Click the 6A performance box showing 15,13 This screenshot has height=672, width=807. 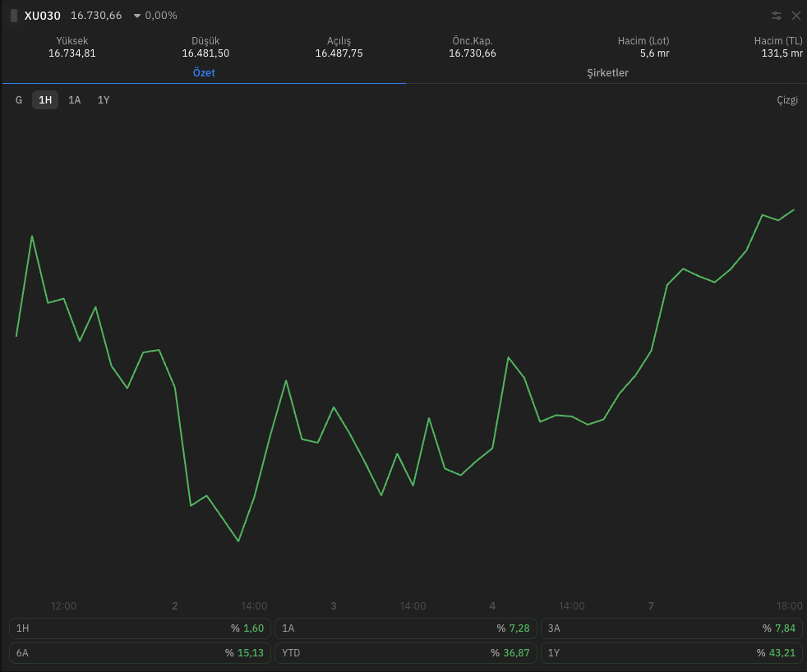click(140, 653)
